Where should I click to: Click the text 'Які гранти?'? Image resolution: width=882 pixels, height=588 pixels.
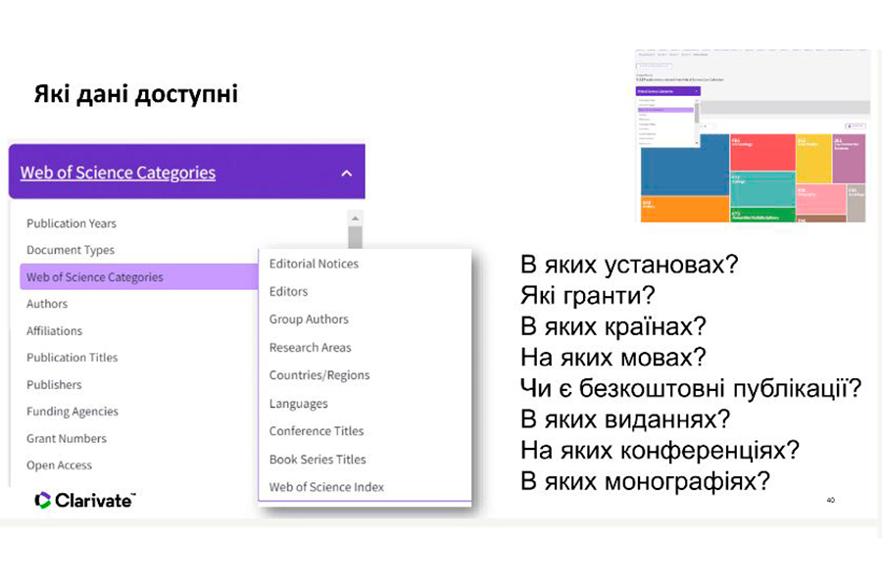tap(588, 295)
